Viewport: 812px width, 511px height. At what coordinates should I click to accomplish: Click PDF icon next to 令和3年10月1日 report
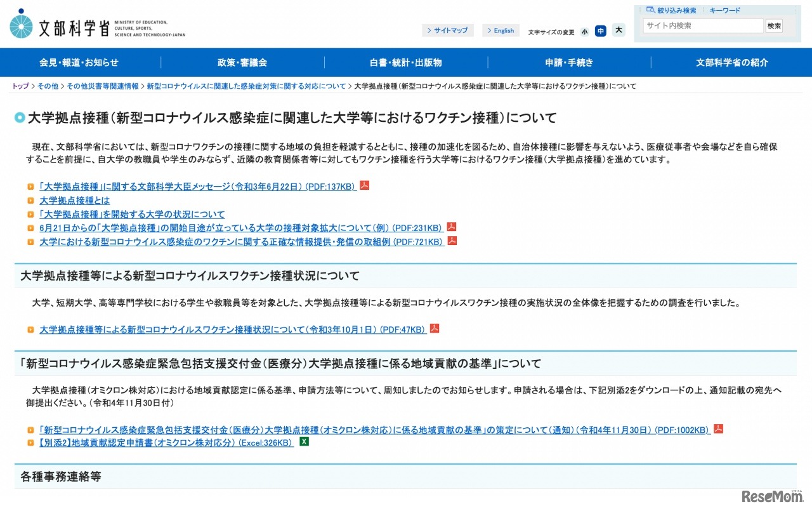(x=434, y=328)
